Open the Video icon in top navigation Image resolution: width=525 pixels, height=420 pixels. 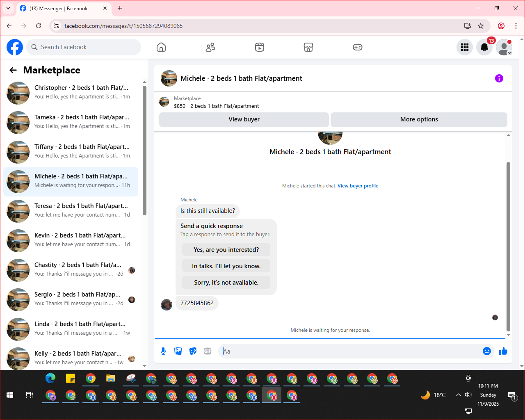click(260, 47)
